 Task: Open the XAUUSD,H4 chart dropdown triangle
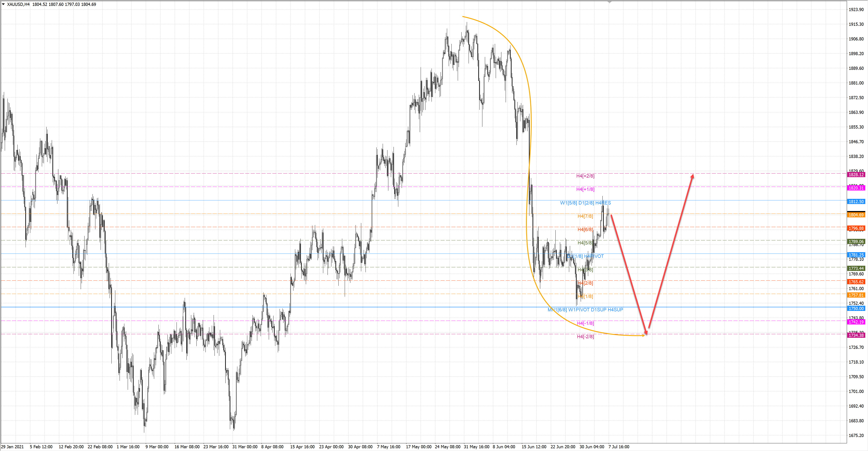pos(3,4)
